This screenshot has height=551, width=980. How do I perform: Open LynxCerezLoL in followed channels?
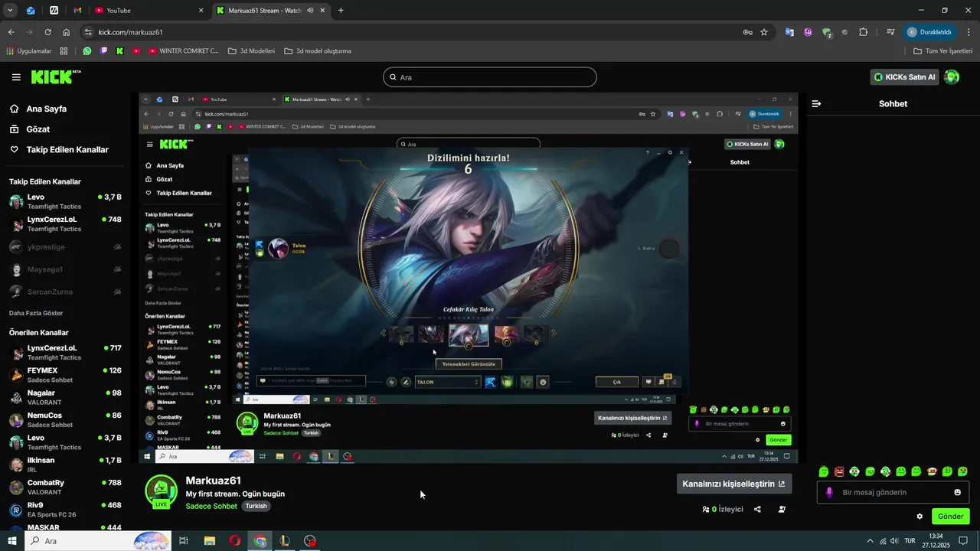click(x=65, y=223)
